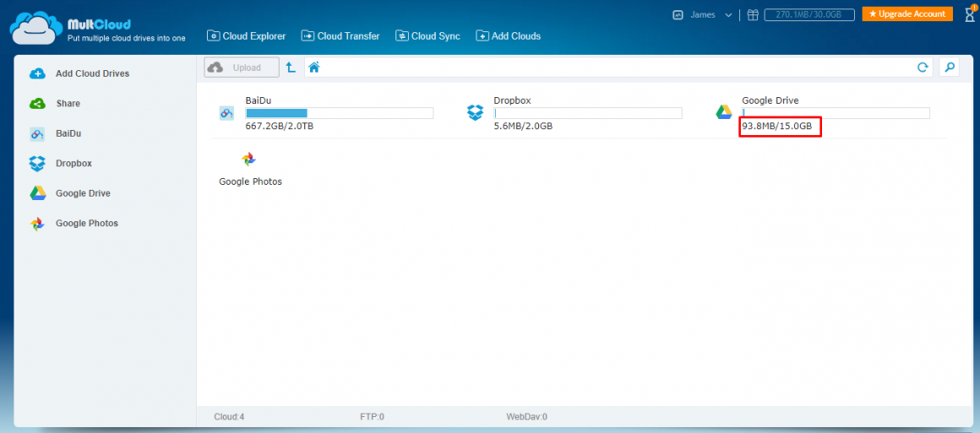Click the James username text

coord(703,15)
